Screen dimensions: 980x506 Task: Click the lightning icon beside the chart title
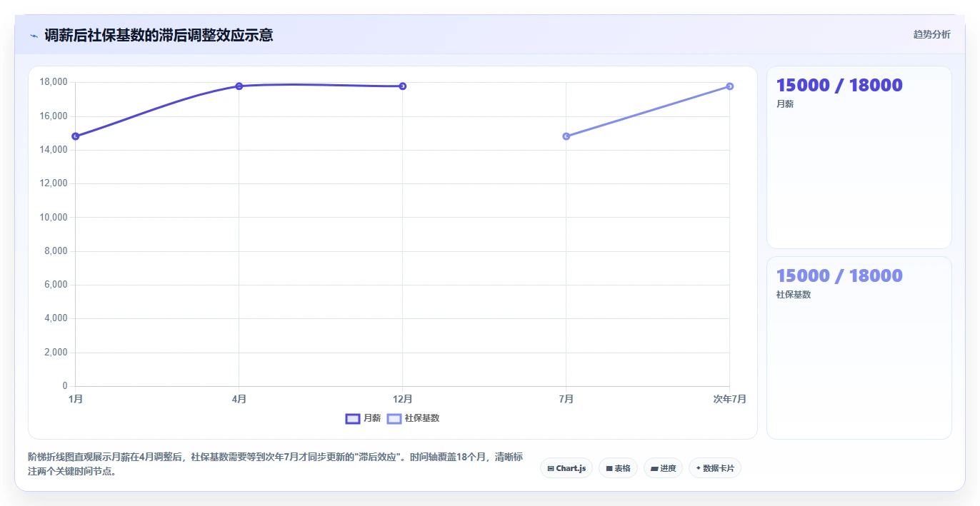(x=34, y=36)
